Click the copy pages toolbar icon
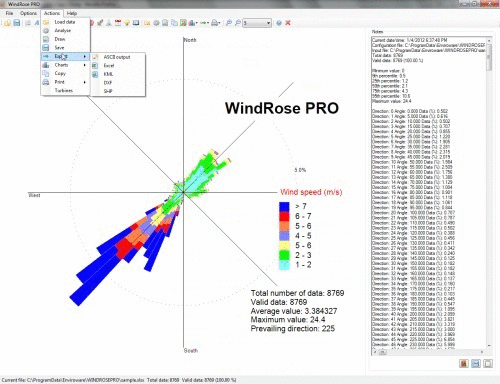500x384 pixels. point(174,23)
